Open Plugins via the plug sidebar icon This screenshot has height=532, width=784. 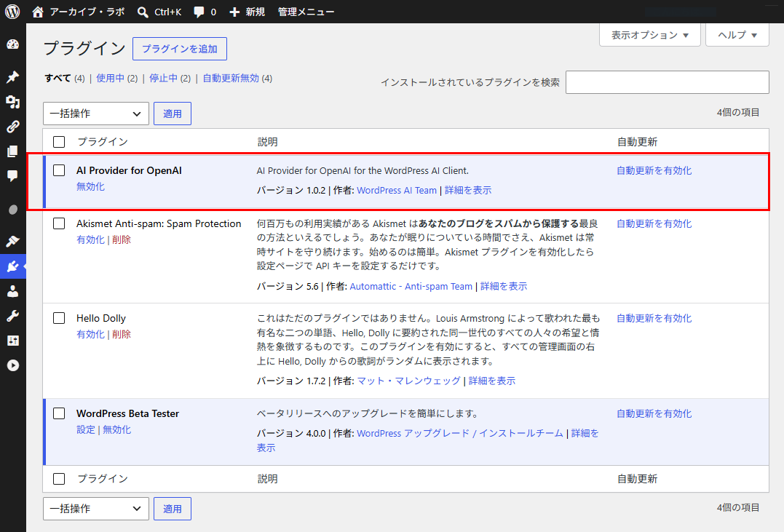12,266
